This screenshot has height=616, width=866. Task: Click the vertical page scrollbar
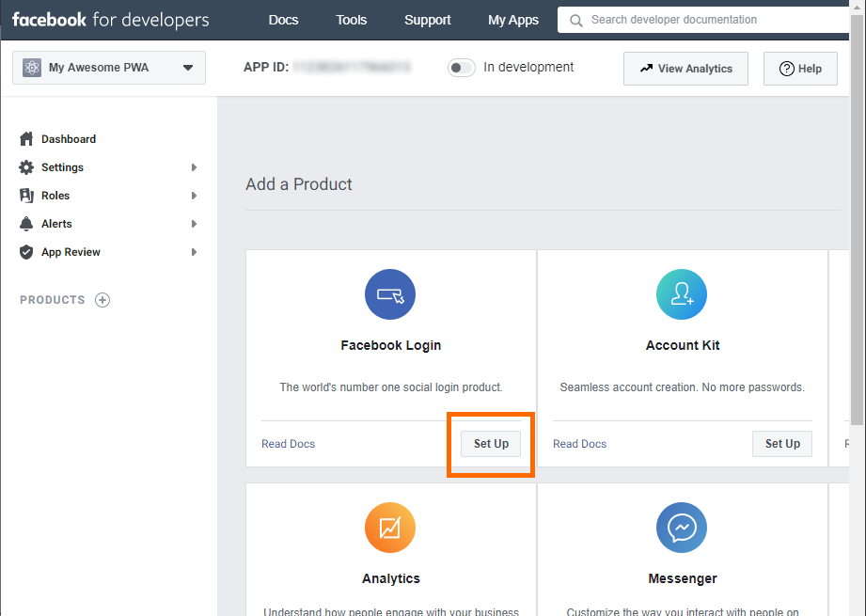click(857, 221)
